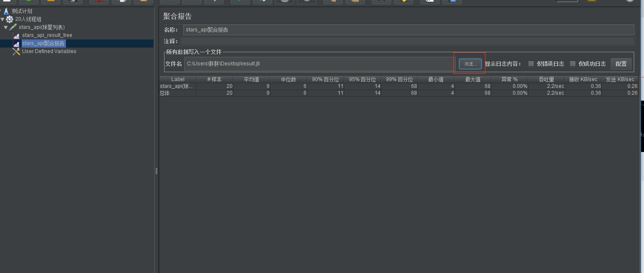Collapse the stars_api(球星列表) node
Viewport: 644px width, 273px height.
tap(6, 27)
